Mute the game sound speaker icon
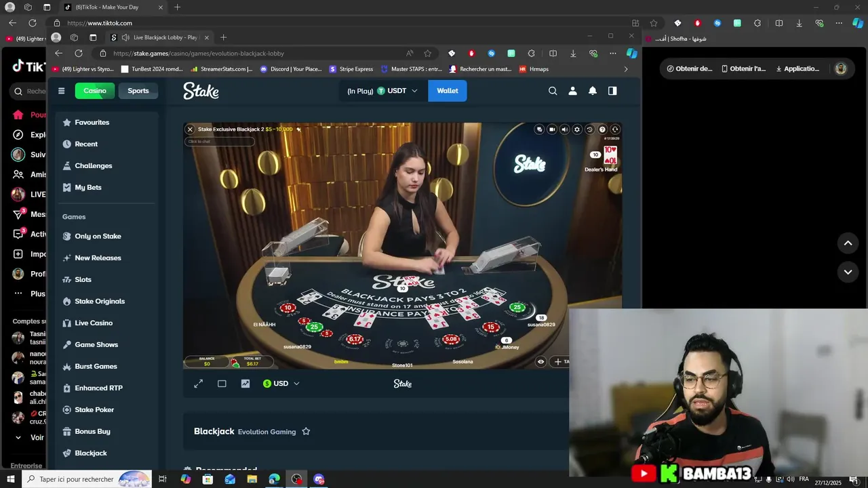This screenshot has height=488, width=868. click(x=564, y=129)
